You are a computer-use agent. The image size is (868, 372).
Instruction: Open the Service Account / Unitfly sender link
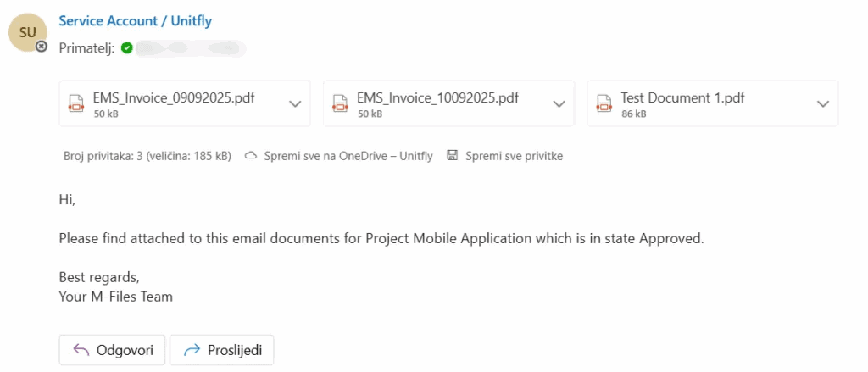pyautogui.click(x=136, y=21)
